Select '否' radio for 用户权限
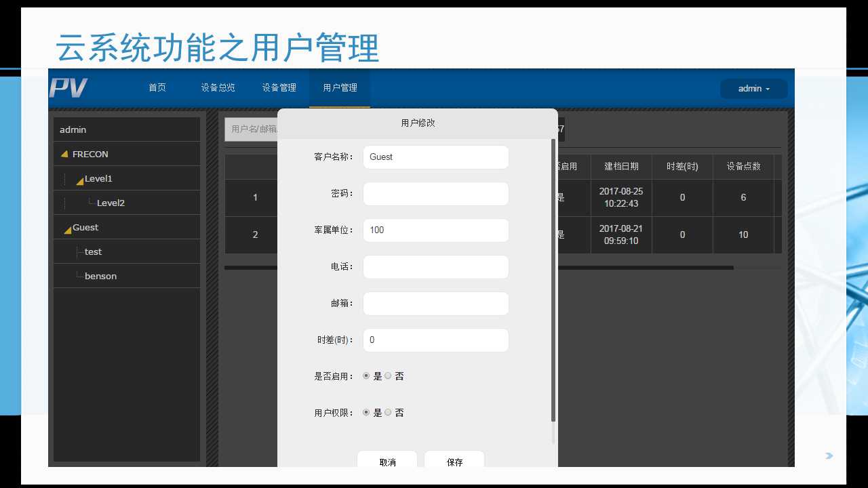Viewport: 868px width, 488px height. (x=388, y=411)
